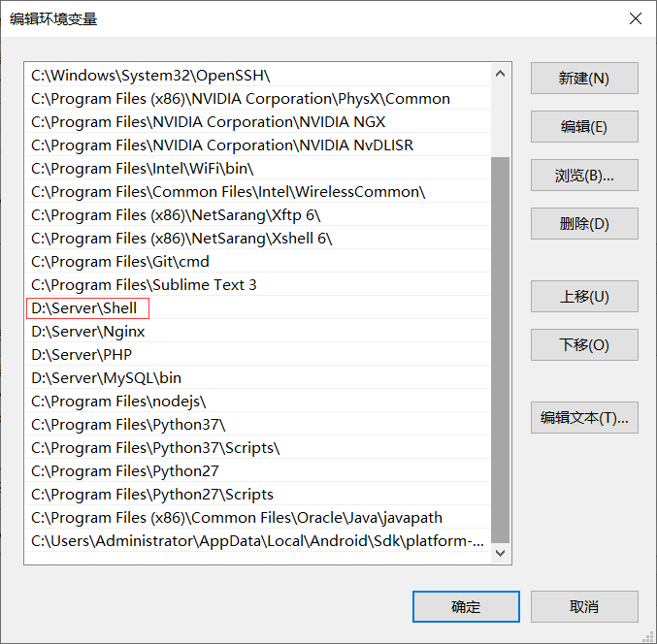
Task: Select the C:\Program Files\Python27 entry
Action: point(257,471)
